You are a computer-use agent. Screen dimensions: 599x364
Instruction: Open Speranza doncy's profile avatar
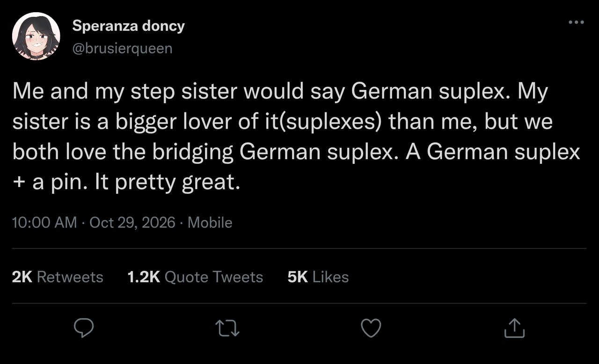[x=37, y=36]
